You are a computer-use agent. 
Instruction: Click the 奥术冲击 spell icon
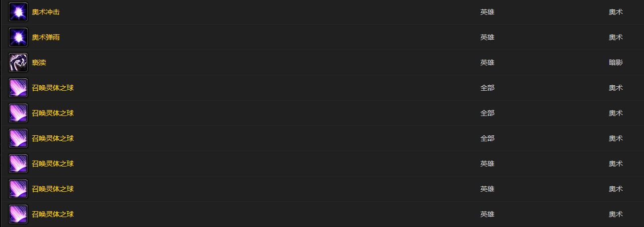pos(18,12)
